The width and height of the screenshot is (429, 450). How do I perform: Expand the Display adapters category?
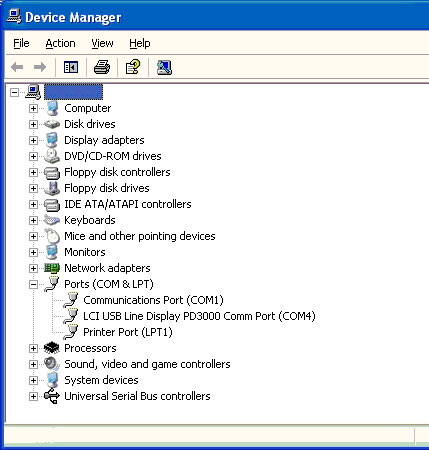[x=33, y=140]
